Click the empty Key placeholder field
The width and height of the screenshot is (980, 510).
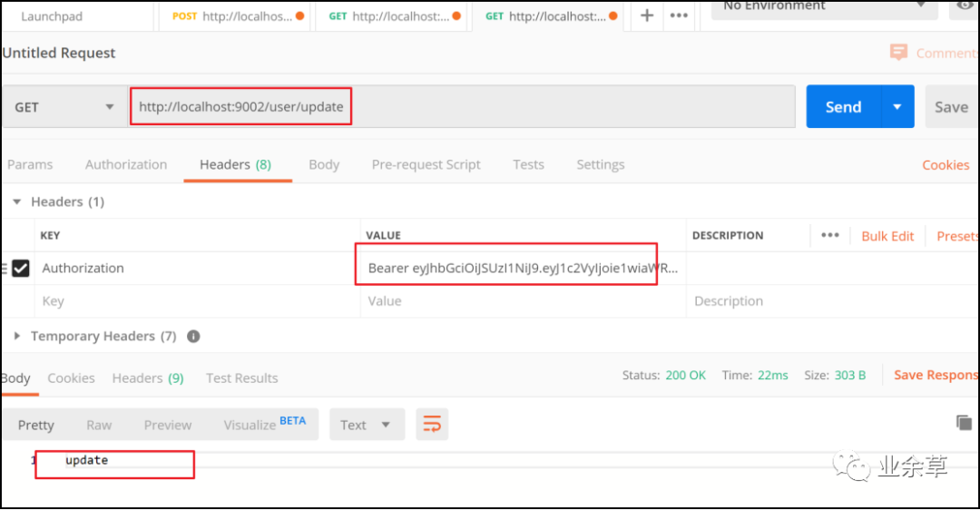pyautogui.click(x=197, y=301)
